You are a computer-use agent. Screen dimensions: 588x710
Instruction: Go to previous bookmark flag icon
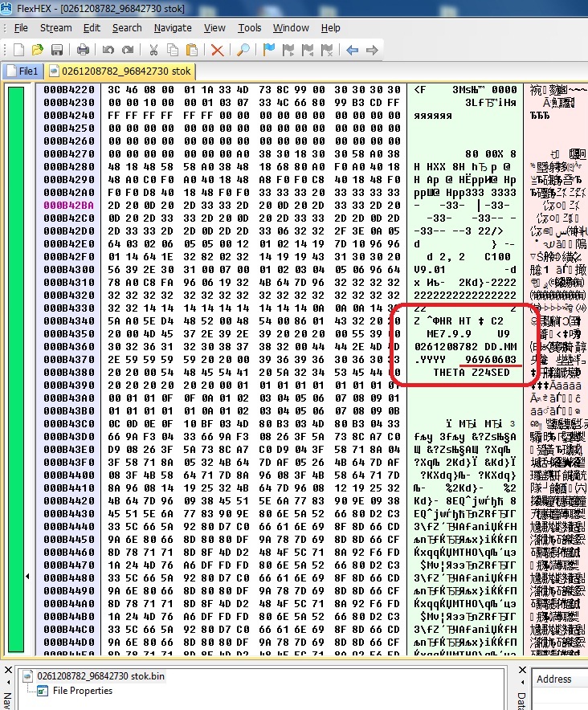click(x=308, y=50)
